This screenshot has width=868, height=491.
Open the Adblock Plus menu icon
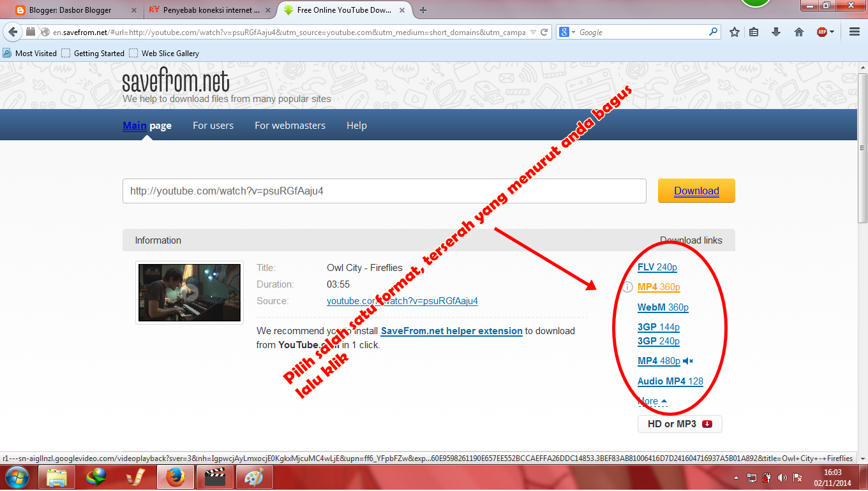click(x=822, y=32)
